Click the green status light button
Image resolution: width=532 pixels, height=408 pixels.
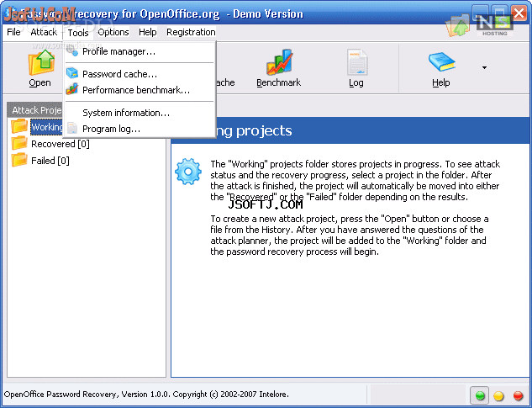[480, 395]
